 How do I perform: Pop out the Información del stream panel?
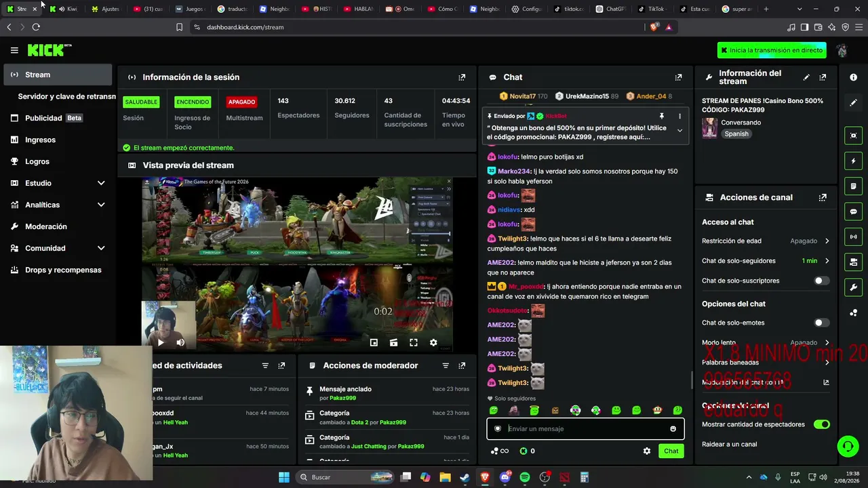coord(823,77)
